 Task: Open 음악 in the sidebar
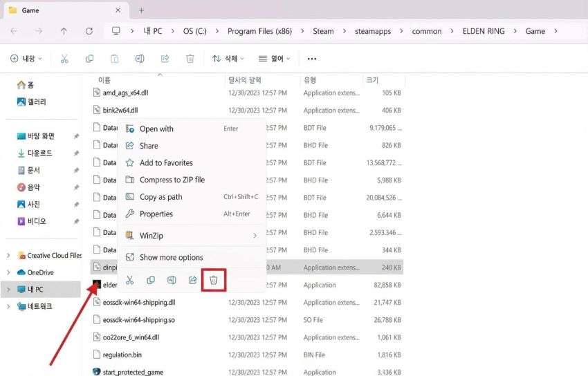tap(28, 187)
